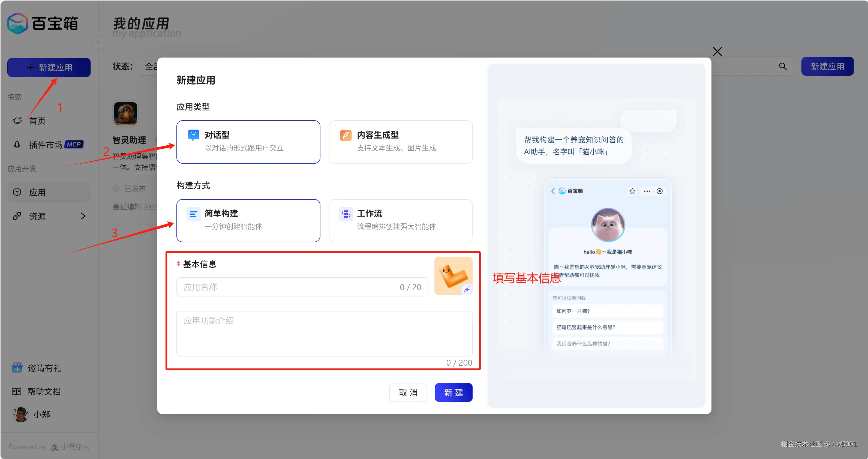Viewport: 868px width, 459px height.
Task: Click the sparkle icon to generate app icon
Action: [467, 289]
